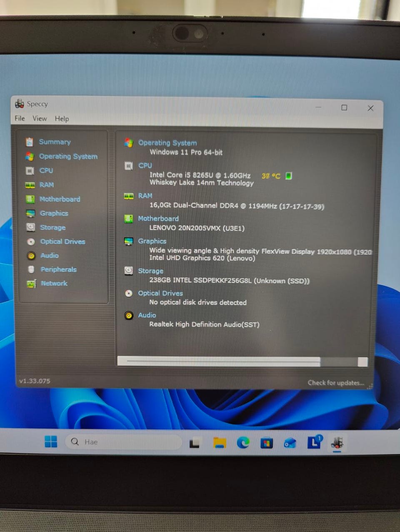This screenshot has height=532, width=400.
Task: Click the CPU temperature reading
Action: point(271,176)
